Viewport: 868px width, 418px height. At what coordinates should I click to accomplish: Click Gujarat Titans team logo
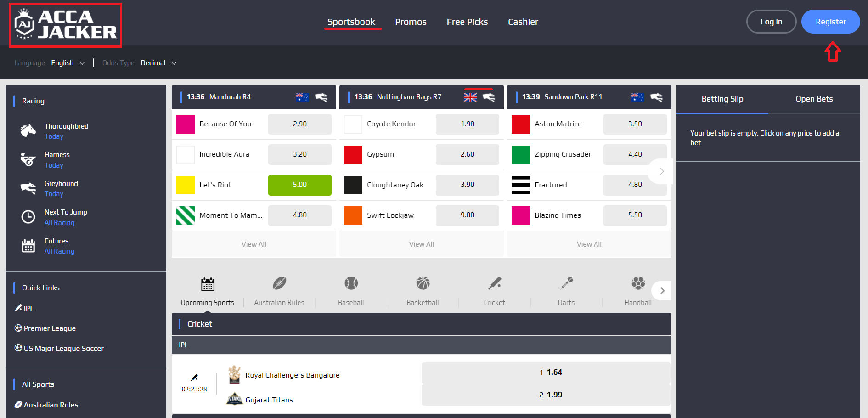(x=235, y=399)
